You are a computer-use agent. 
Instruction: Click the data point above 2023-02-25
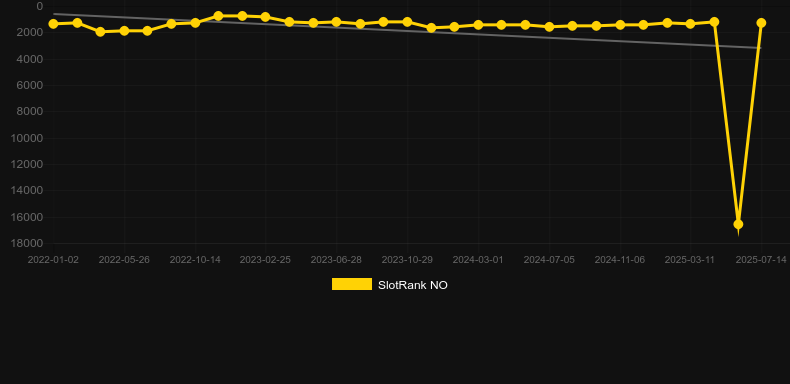coord(266,17)
